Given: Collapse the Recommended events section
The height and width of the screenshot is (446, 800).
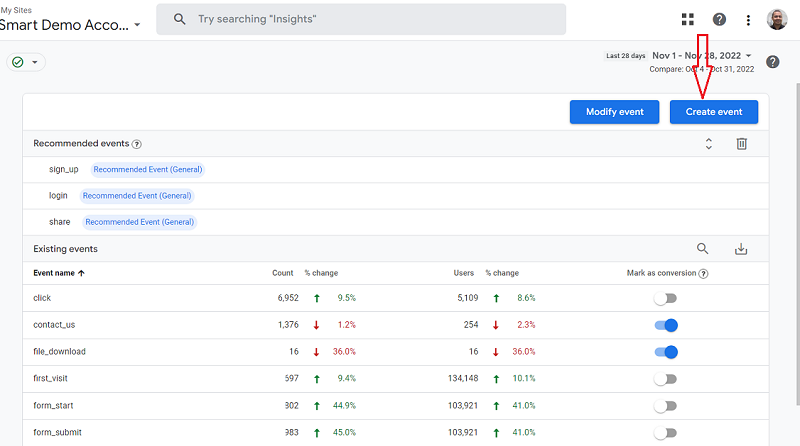Looking at the screenshot, I should pyautogui.click(x=709, y=144).
